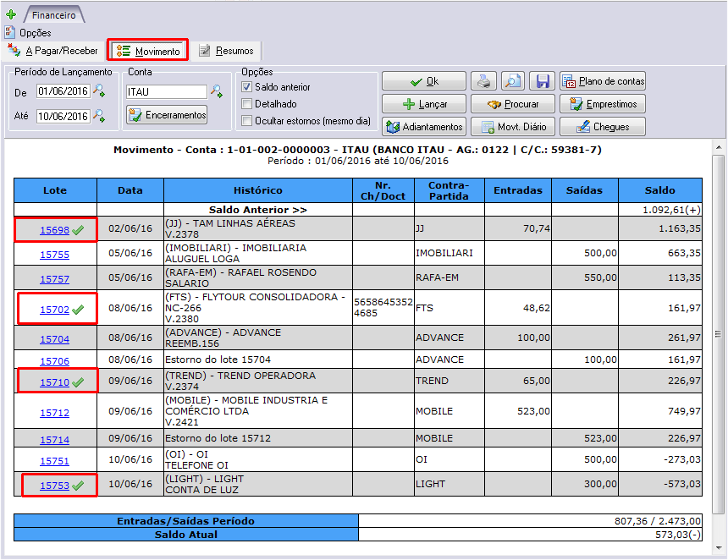Click the green plus add-tab icon
The image size is (728, 560).
[x=11, y=14]
